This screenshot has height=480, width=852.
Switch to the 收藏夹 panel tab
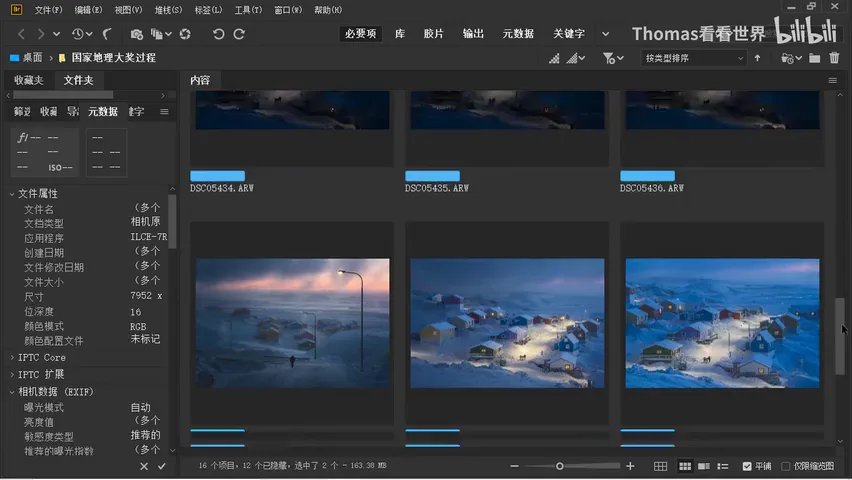pos(28,80)
